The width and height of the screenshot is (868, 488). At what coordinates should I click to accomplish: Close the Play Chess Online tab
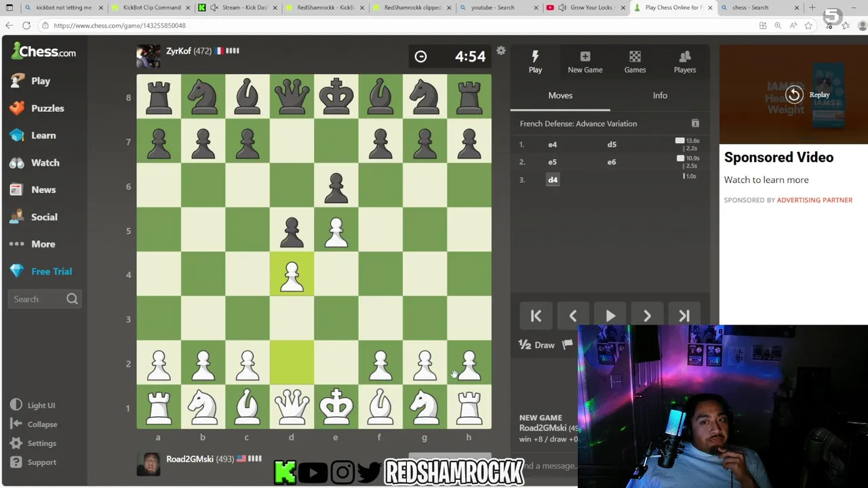710,7
